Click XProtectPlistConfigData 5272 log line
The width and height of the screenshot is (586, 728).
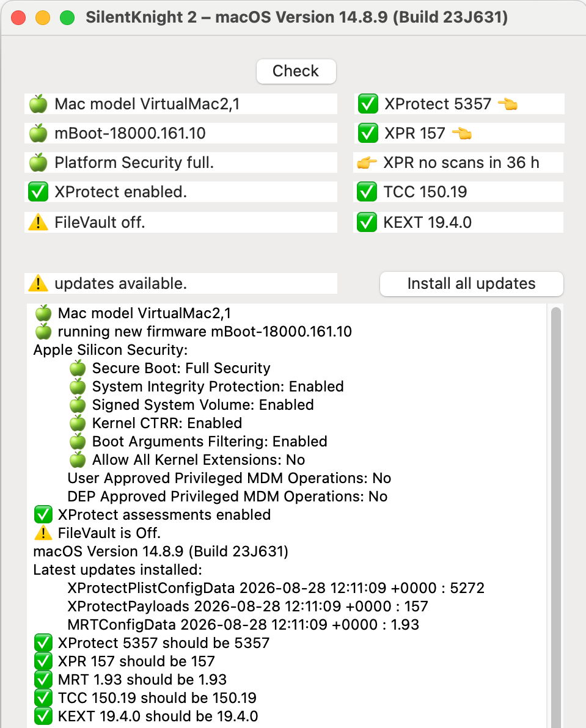(276, 588)
